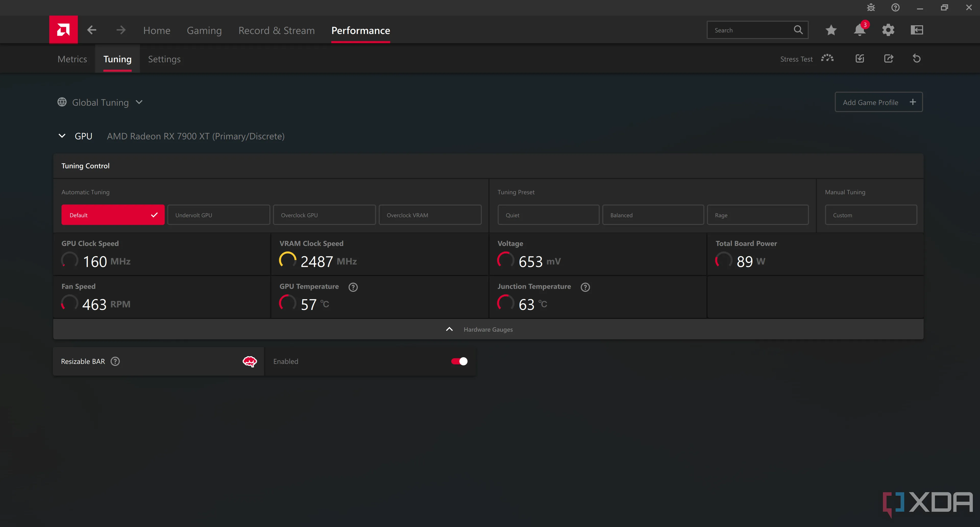Restore down the AMD Software window

(x=944, y=8)
